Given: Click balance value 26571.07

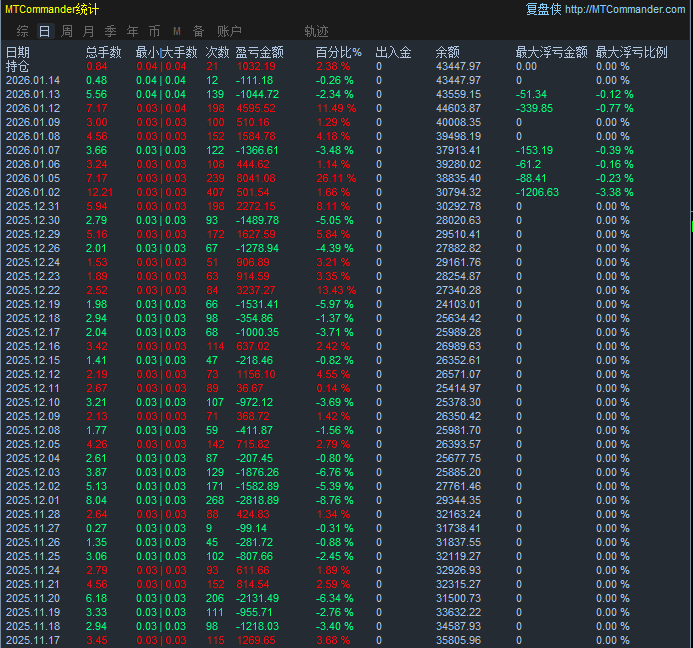Looking at the screenshot, I should coord(458,374).
